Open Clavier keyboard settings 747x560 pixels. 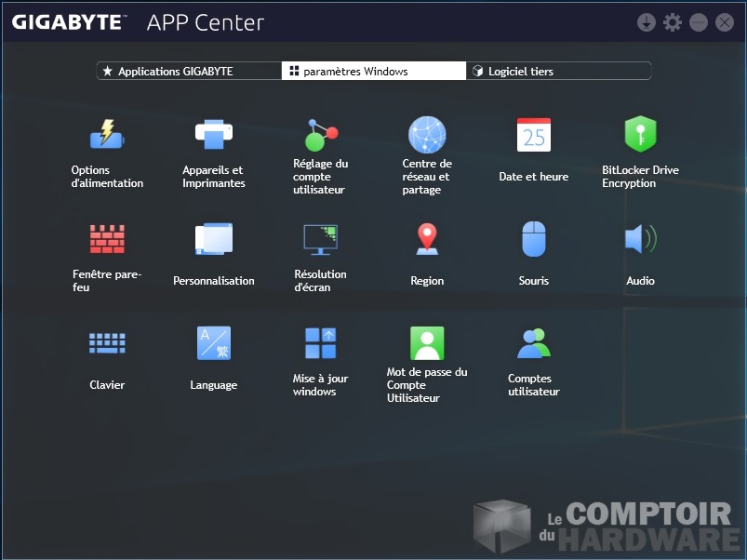tap(107, 343)
